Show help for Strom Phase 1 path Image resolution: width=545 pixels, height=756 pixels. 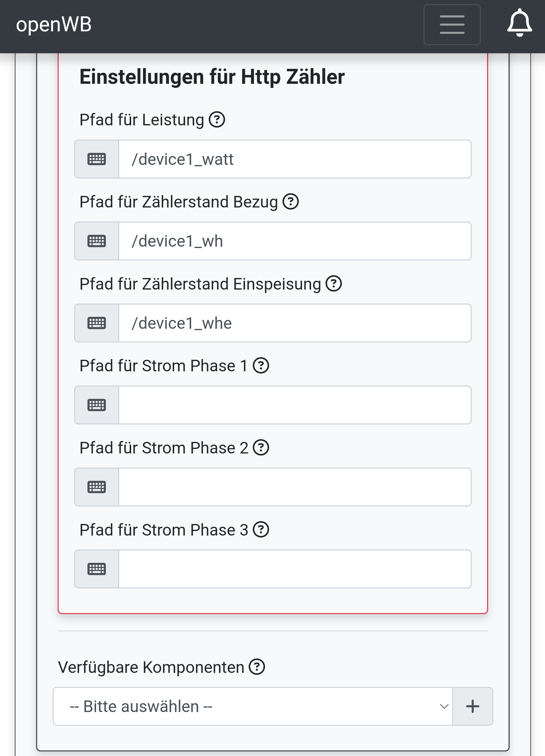click(x=261, y=366)
